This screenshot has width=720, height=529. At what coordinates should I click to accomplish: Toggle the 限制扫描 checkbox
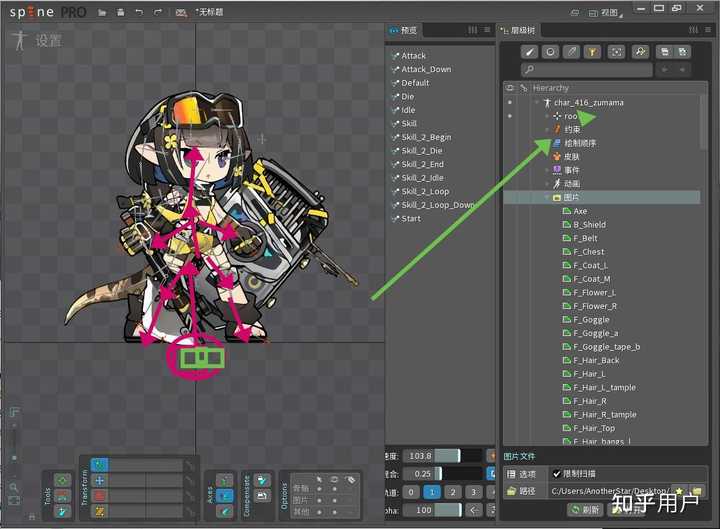pyautogui.click(x=557, y=473)
